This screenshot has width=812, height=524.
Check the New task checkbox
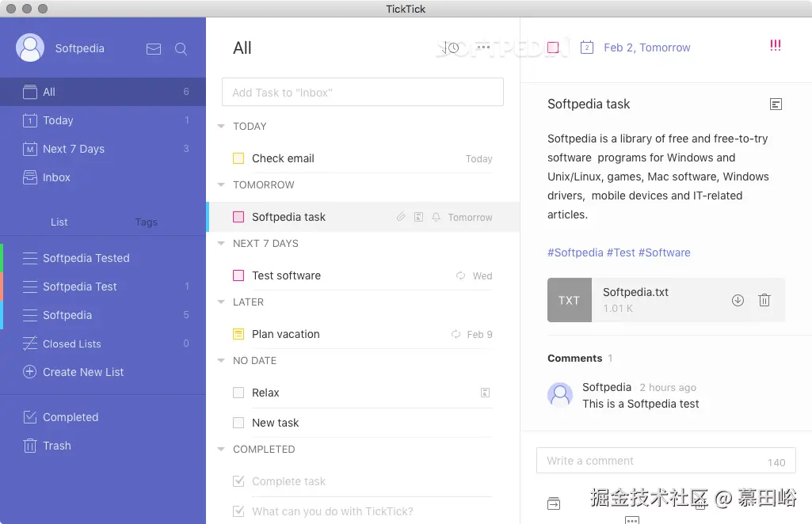point(238,423)
